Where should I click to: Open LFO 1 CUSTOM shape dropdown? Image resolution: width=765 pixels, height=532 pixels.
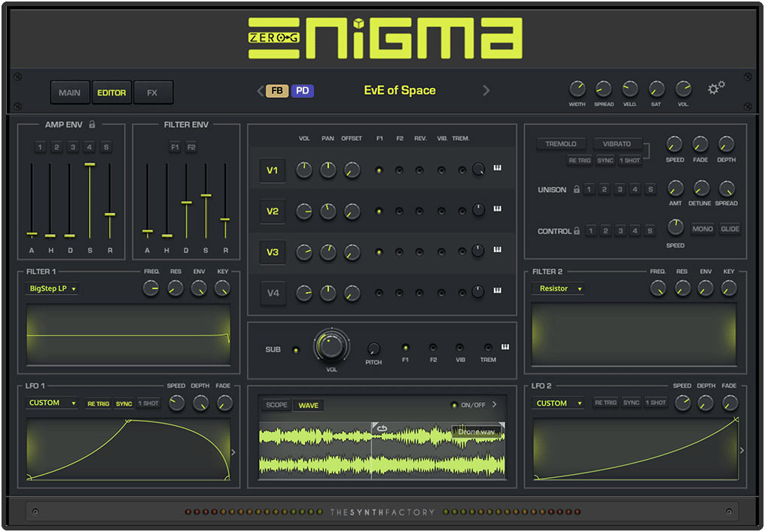pyautogui.click(x=51, y=403)
